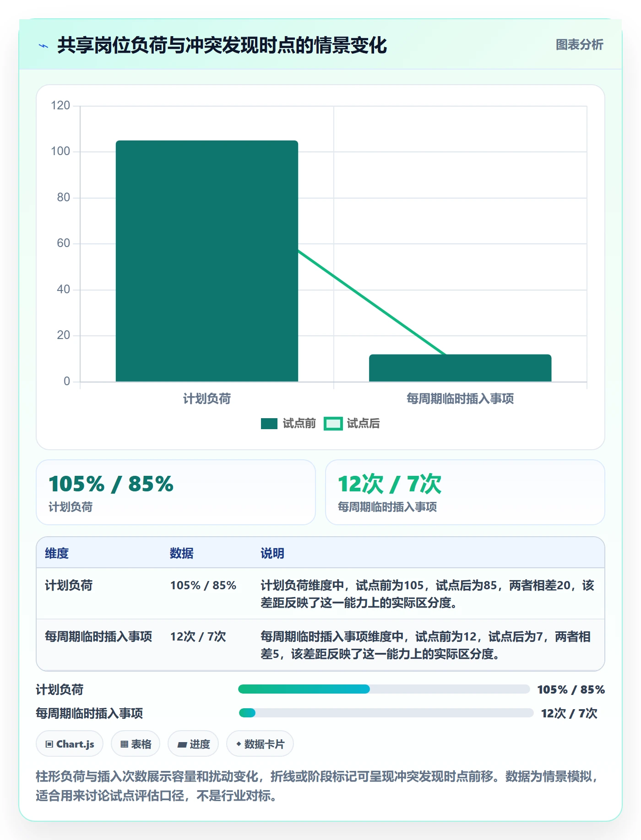Click the 105% / 85% progress value label
Image resolution: width=641 pixels, height=840 pixels.
click(571, 689)
